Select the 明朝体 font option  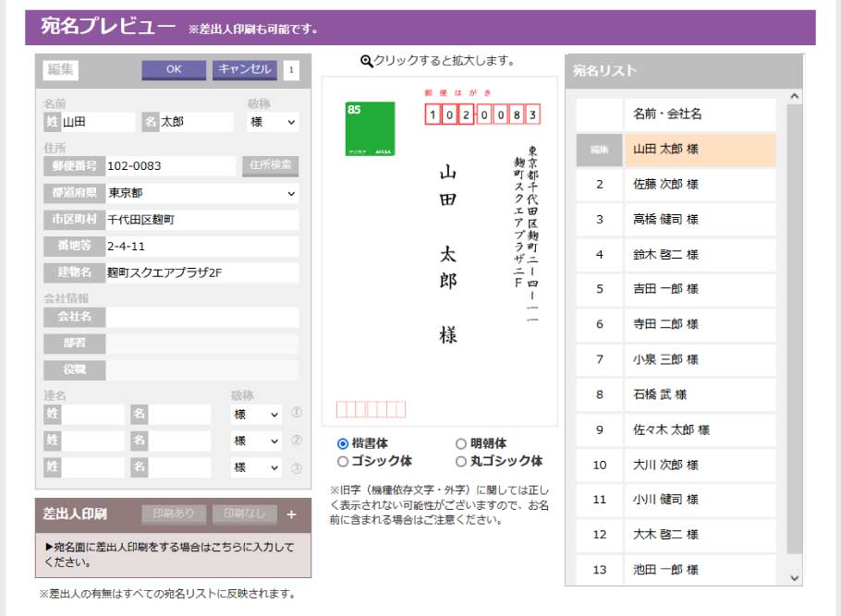461,443
